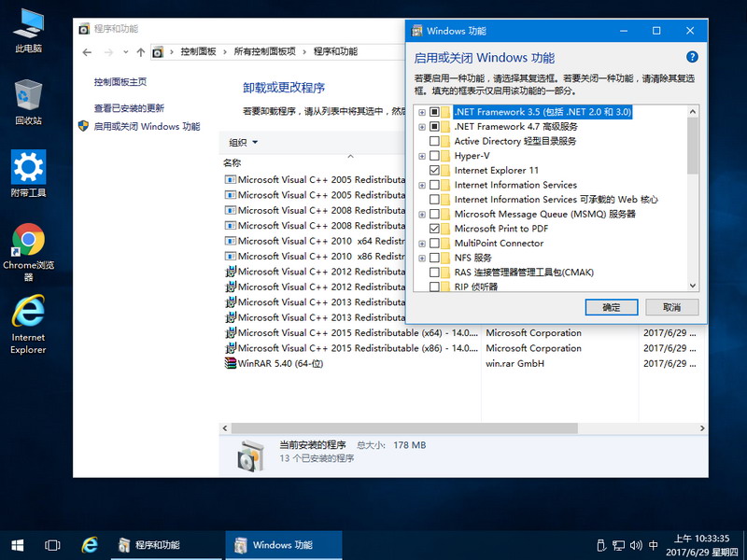The image size is (747, 560).
Task: Select the 回收站 recycle bin icon
Action: coord(28,102)
